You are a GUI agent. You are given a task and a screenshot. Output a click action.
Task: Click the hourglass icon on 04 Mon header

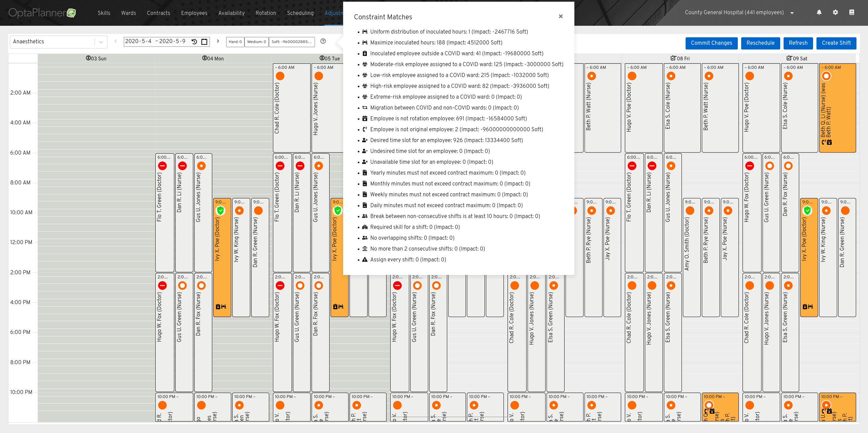coord(204,58)
